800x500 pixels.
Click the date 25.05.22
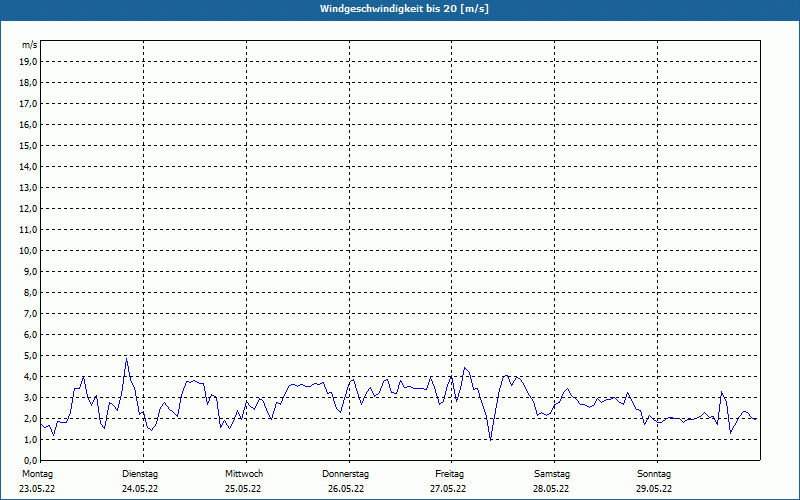(243, 489)
